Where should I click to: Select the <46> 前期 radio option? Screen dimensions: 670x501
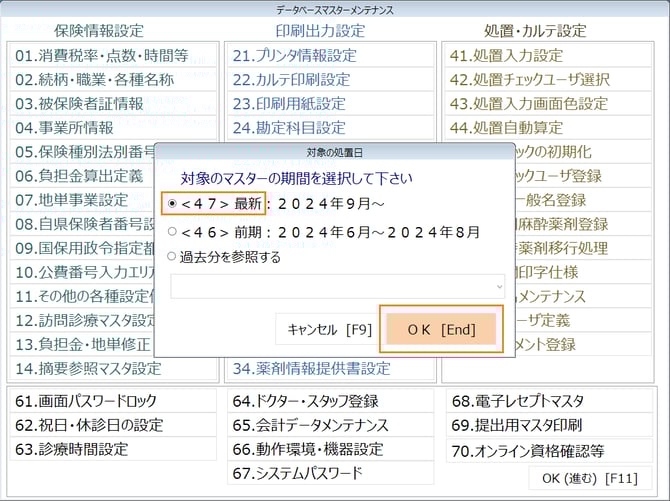(x=173, y=231)
